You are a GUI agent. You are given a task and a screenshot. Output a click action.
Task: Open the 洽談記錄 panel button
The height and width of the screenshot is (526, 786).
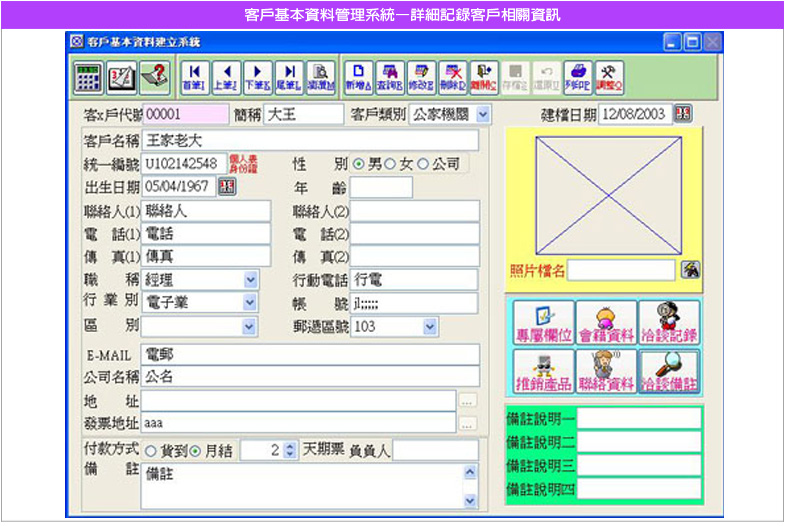(669, 321)
